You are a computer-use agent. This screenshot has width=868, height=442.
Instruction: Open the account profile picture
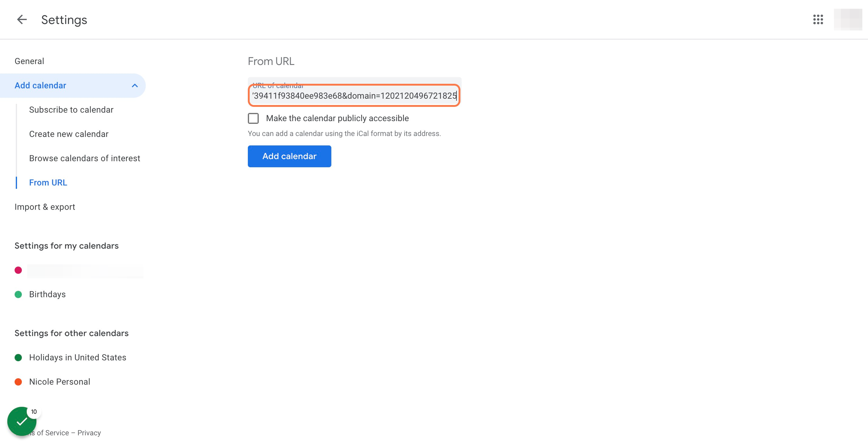(848, 19)
